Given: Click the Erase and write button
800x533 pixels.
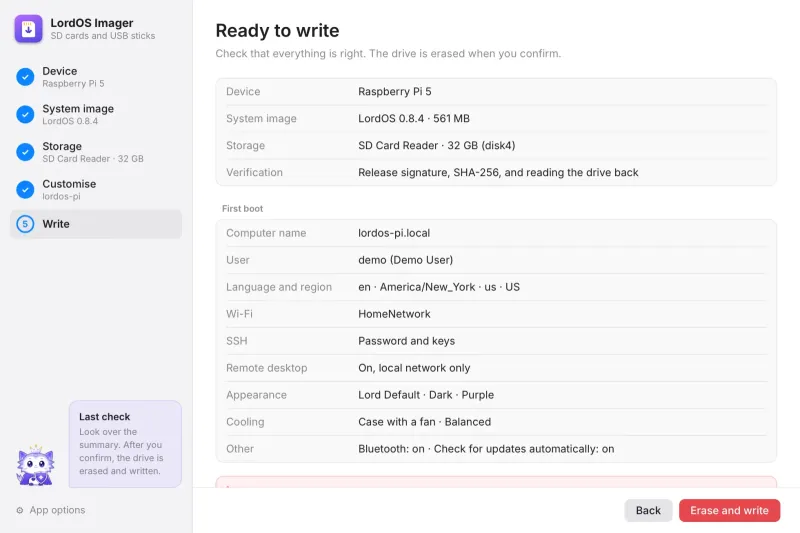Looking at the screenshot, I should click(729, 511).
